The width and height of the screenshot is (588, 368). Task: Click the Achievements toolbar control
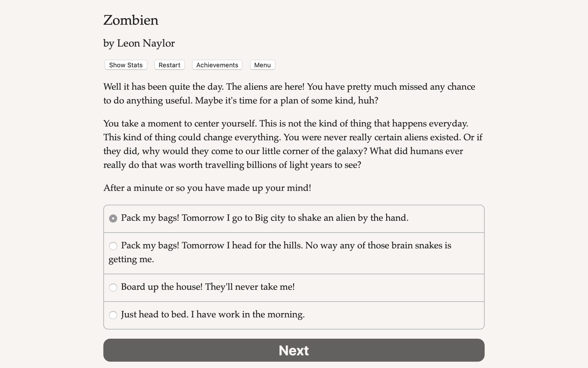click(x=217, y=65)
